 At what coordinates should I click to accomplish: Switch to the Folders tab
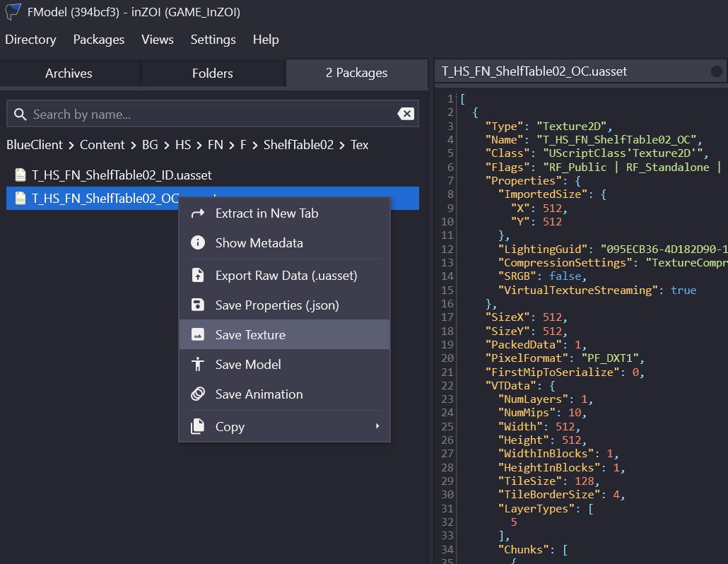213,74
